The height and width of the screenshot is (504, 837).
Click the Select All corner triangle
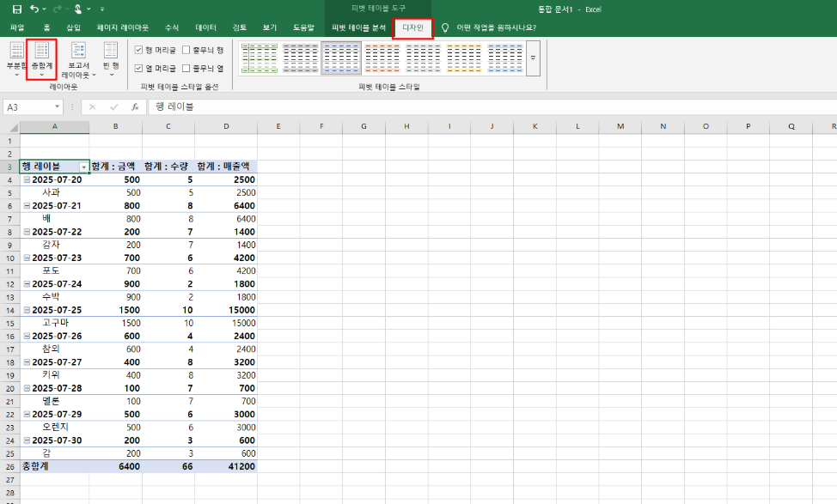(13, 127)
